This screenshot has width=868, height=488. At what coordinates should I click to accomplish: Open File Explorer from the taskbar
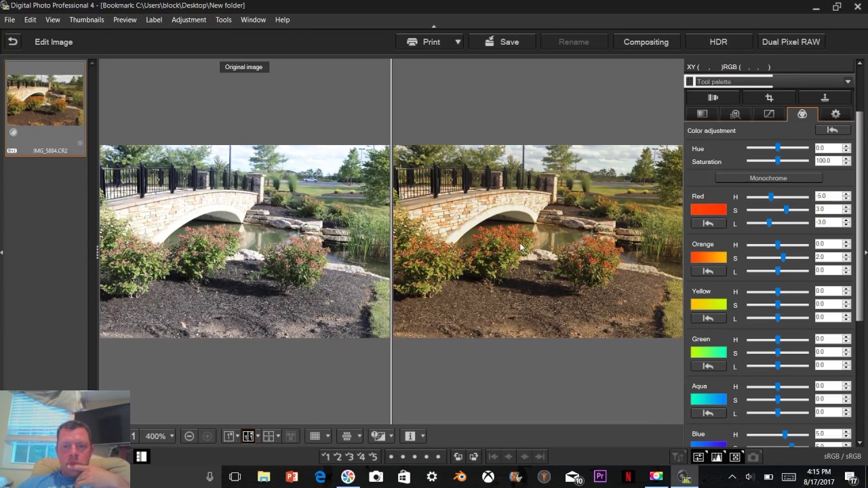[x=264, y=476]
